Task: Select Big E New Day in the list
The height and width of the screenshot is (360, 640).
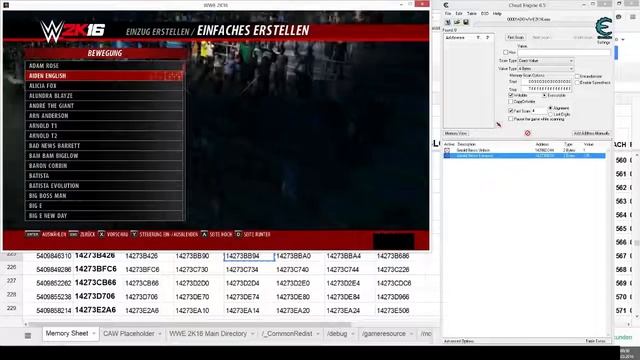Action: 104,216
